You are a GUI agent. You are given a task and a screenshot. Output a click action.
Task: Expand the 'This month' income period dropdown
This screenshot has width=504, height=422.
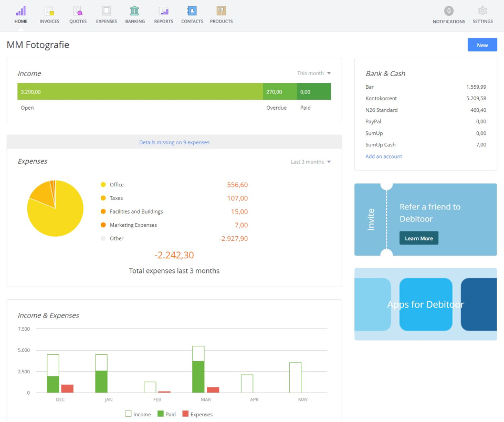coord(314,73)
